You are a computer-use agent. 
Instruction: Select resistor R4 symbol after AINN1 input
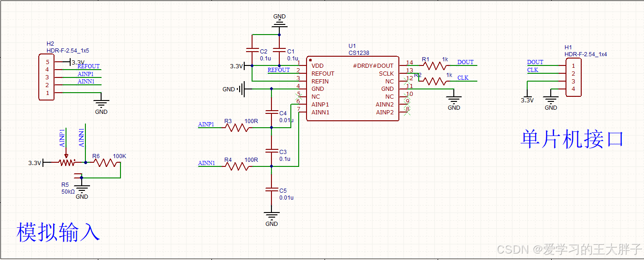[x=237, y=166]
